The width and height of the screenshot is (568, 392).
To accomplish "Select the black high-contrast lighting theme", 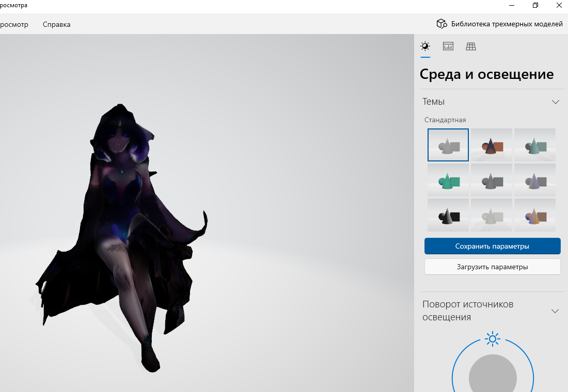I will 448,215.
